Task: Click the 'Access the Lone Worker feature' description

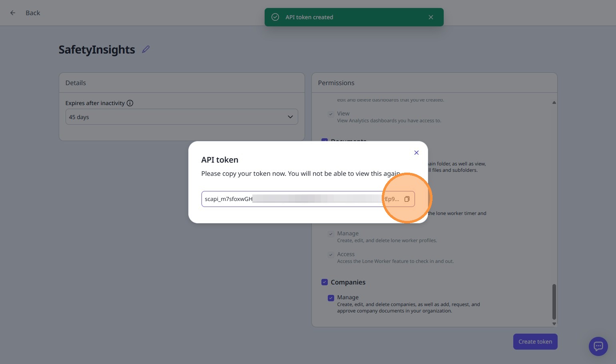Action: coord(395,261)
